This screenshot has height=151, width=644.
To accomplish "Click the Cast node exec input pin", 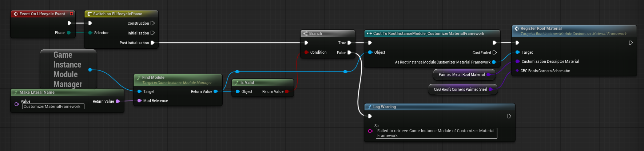I will click(x=370, y=43).
